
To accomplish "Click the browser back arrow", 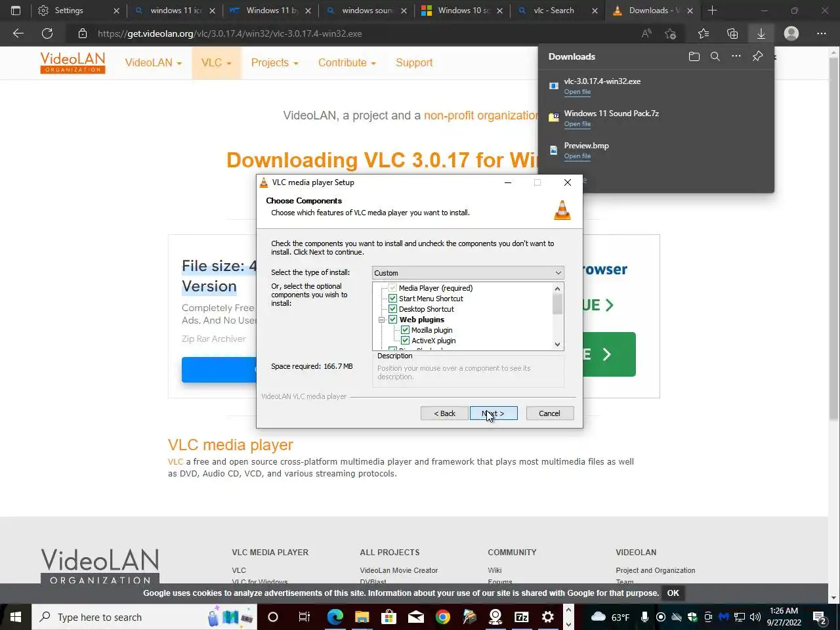I will point(18,33).
